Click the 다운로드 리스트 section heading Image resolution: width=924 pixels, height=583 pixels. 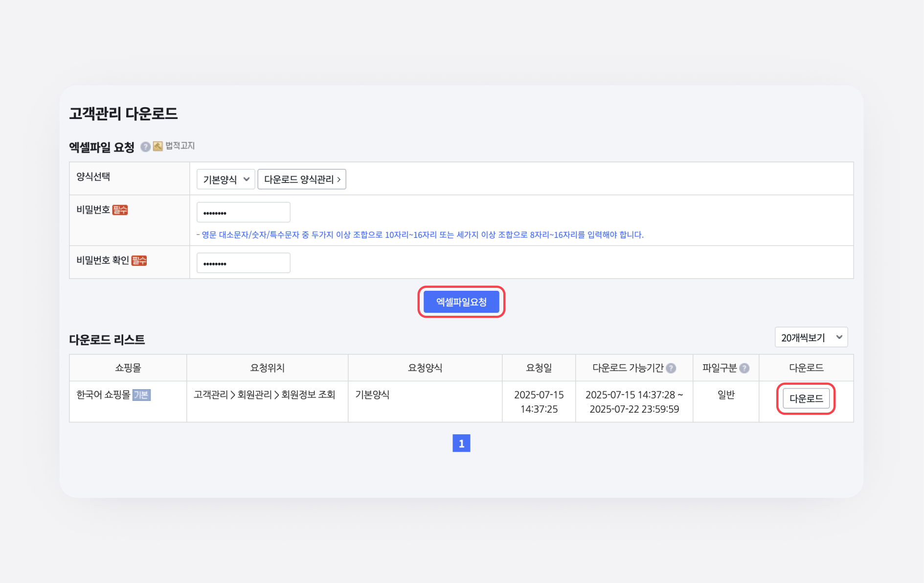click(107, 340)
